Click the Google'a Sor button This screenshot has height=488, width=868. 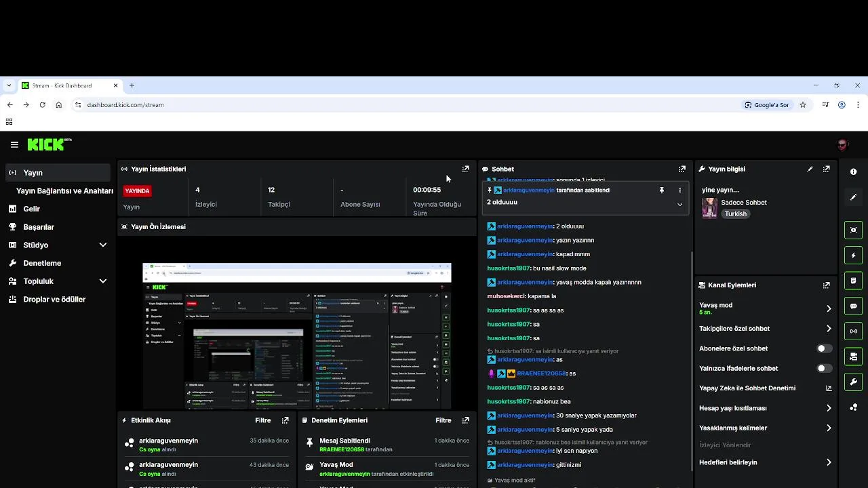click(767, 105)
